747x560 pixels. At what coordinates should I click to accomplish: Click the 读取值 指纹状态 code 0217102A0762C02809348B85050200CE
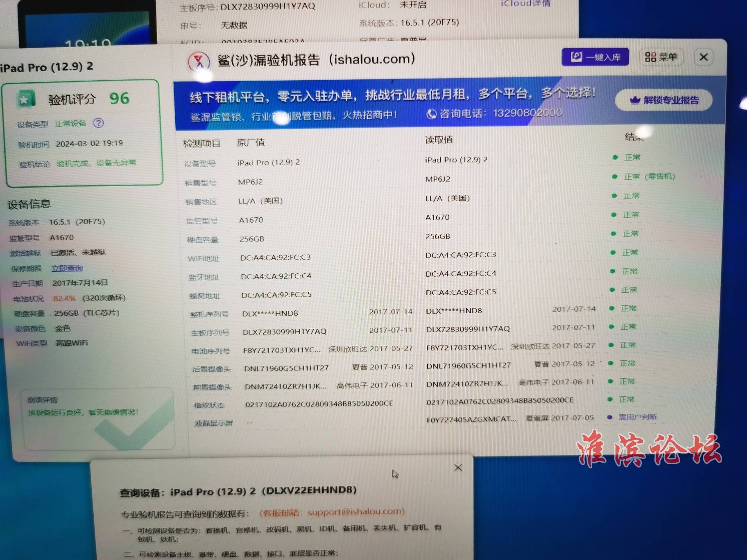(x=500, y=401)
